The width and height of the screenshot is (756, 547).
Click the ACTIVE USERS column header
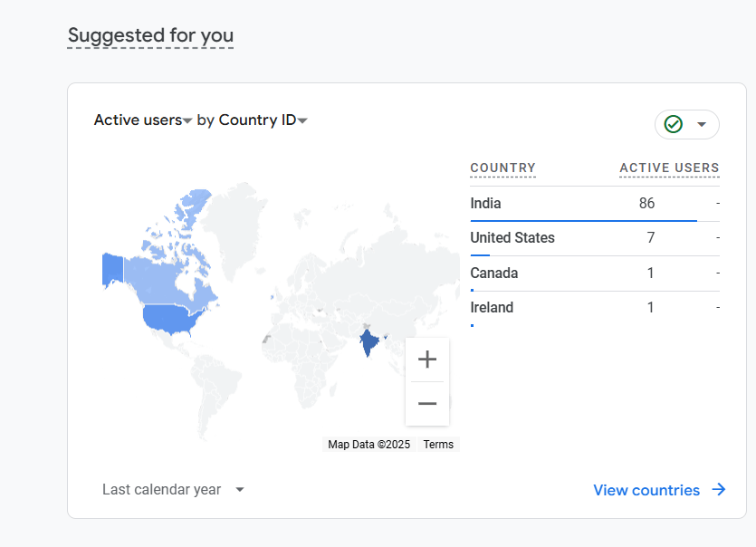[x=669, y=168]
